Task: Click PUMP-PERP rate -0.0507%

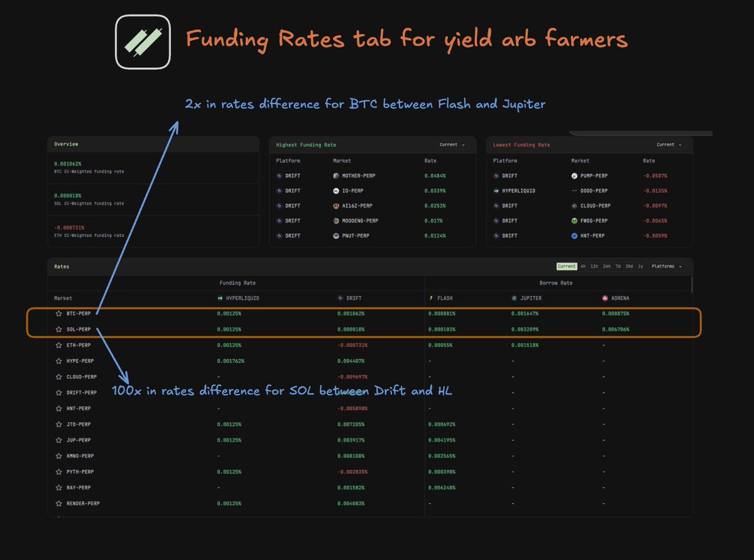Action: 655,176
